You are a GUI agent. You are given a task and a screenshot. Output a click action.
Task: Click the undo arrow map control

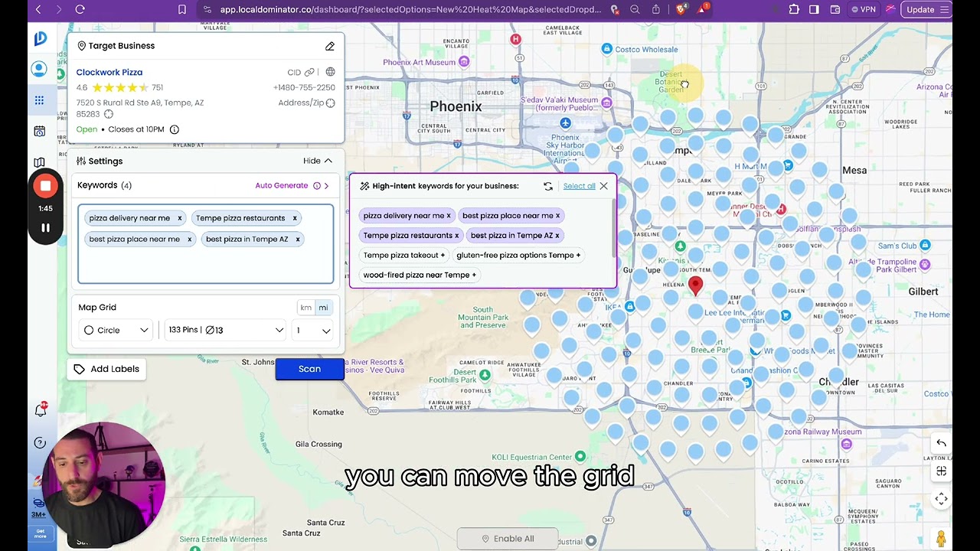click(941, 443)
